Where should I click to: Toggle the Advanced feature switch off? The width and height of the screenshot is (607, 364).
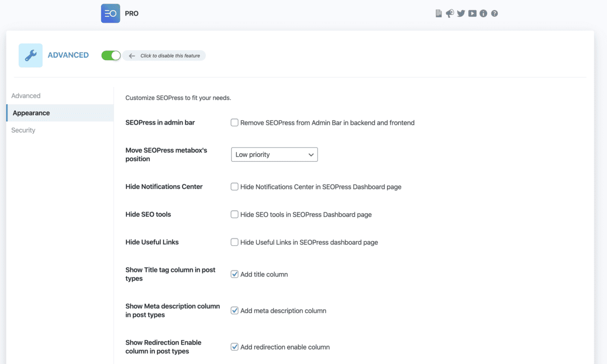tap(111, 56)
